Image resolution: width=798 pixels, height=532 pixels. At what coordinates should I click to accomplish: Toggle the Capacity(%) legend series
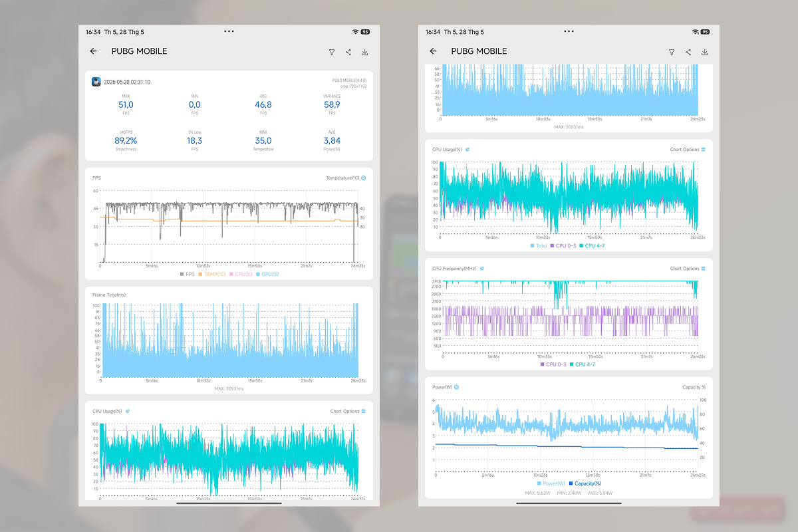(585, 483)
